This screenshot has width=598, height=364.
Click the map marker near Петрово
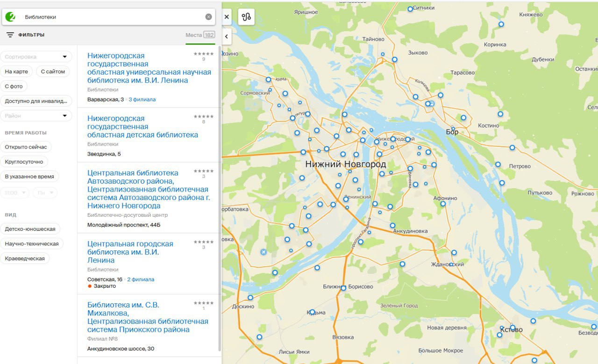pyautogui.click(x=498, y=164)
